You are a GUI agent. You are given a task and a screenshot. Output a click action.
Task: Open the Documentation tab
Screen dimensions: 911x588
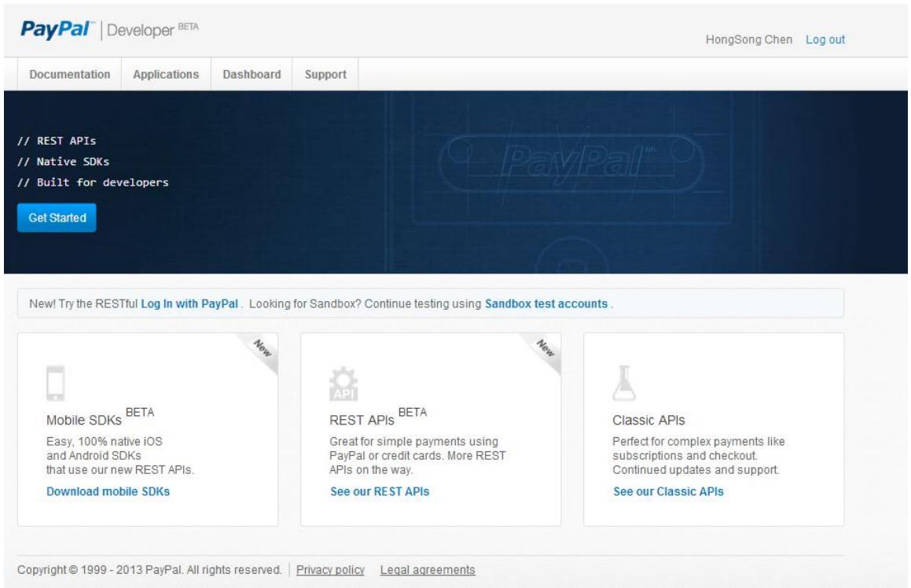click(70, 75)
